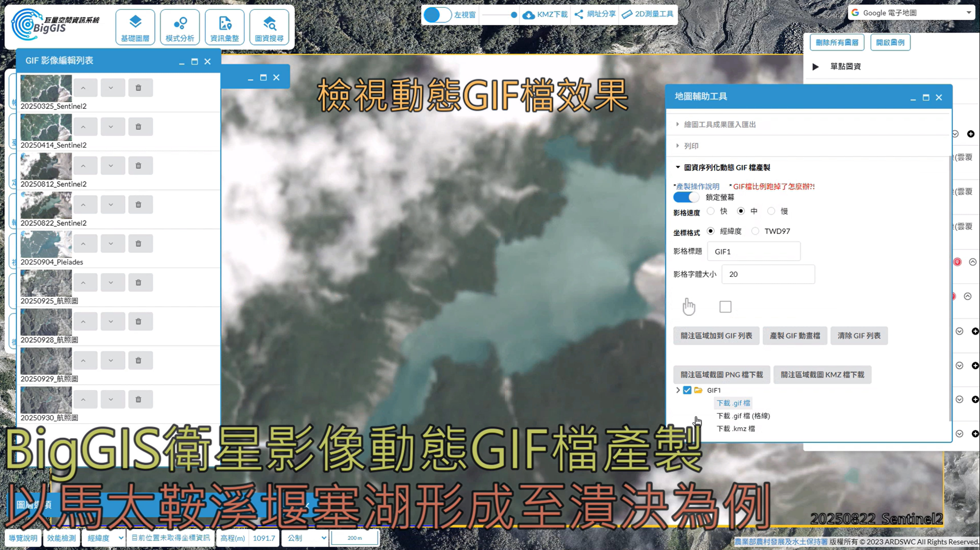Image resolution: width=980 pixels, height=550 pixels.
Task: Open the 2D測量工具 ruler tool
Action: [x=647, y=14]
